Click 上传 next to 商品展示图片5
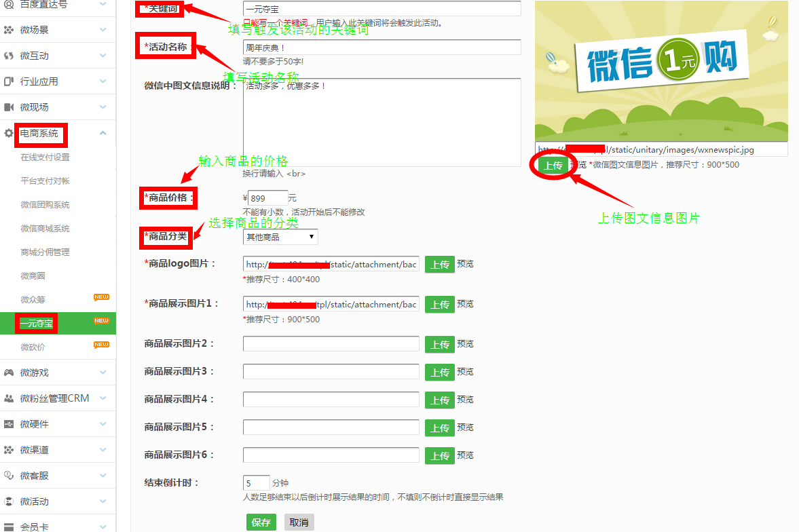The height and width of the screenshot is (532, 799). (440, 428)
